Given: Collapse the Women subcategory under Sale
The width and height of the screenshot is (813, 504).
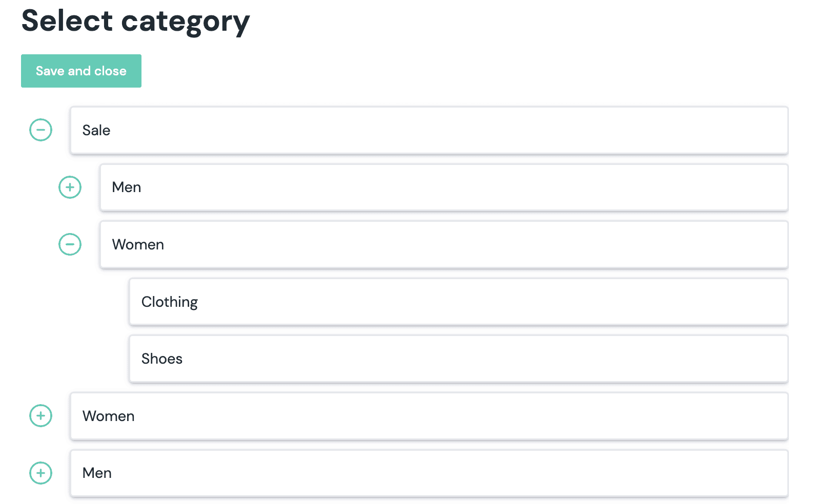Looking at the screenshot, I should point(70,244).
